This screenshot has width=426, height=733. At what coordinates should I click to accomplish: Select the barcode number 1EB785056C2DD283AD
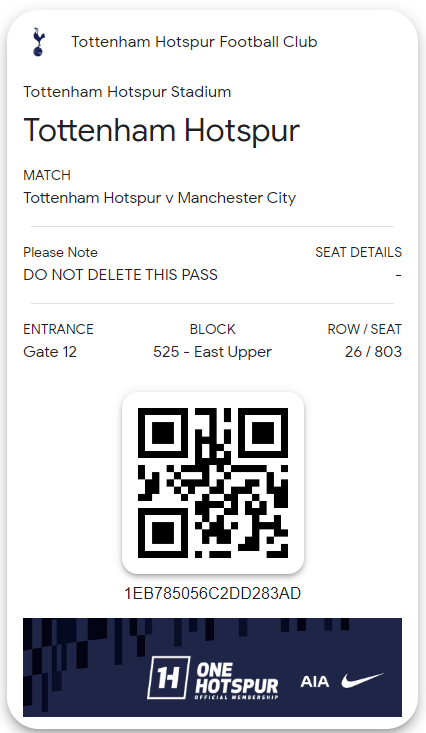pyautogui.click(x=212, y=593)
